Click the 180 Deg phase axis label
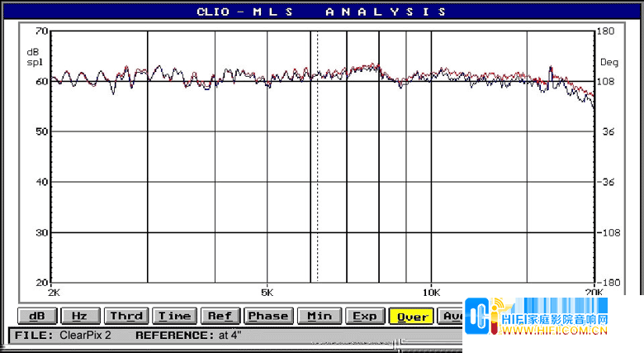This screenshot has height=353, width=644. pos(608,31)
